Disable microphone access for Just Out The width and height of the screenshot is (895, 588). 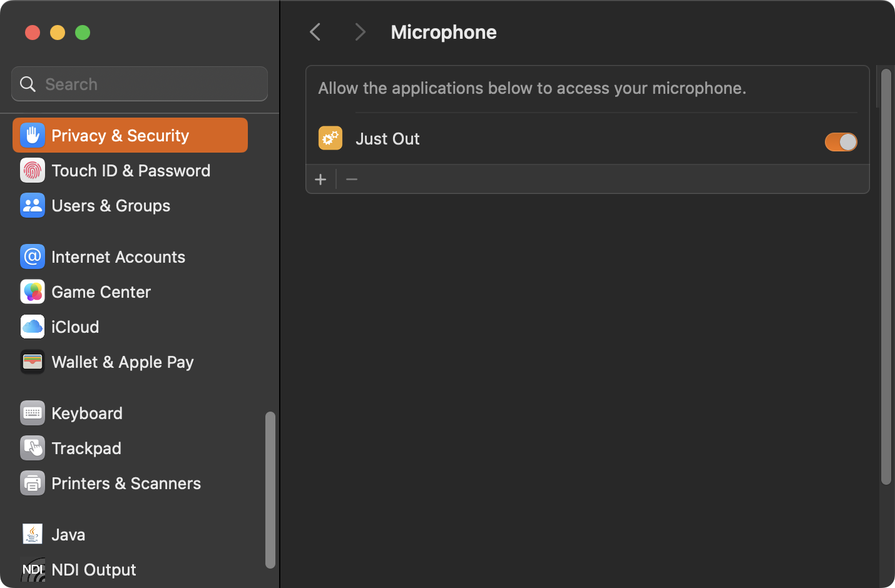coord(841,142)
